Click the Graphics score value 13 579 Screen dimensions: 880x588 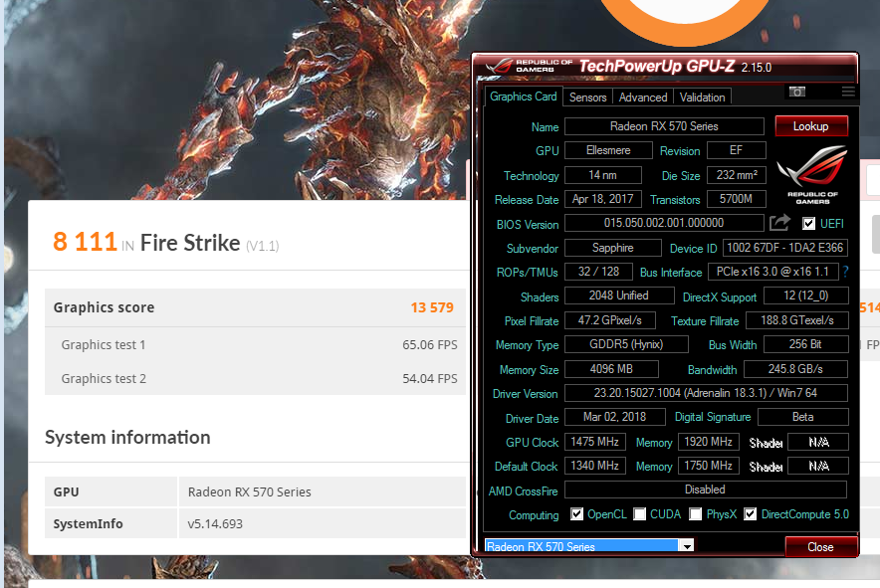[432, 307]
